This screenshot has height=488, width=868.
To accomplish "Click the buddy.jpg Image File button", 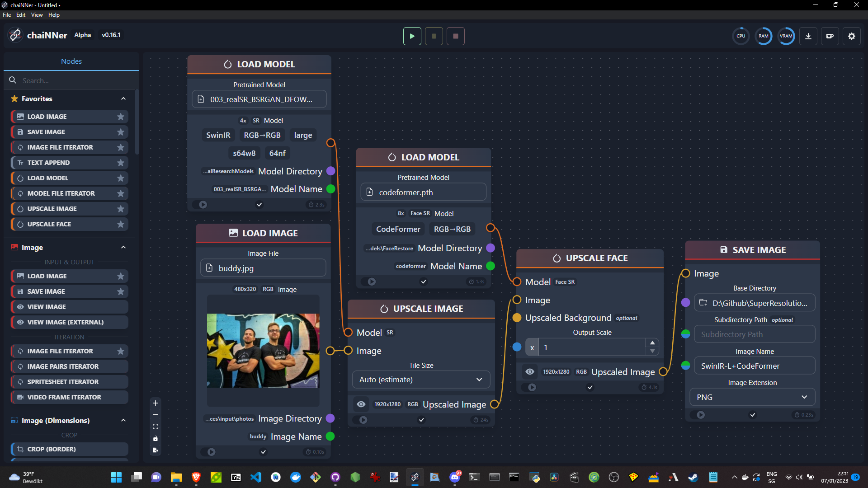I will click(263, 268).
